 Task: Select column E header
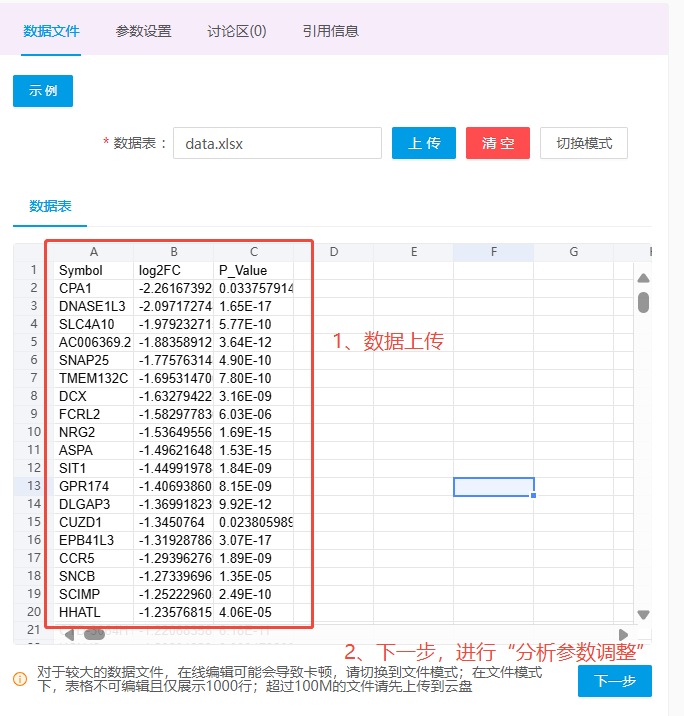click(x=414, y=252)
